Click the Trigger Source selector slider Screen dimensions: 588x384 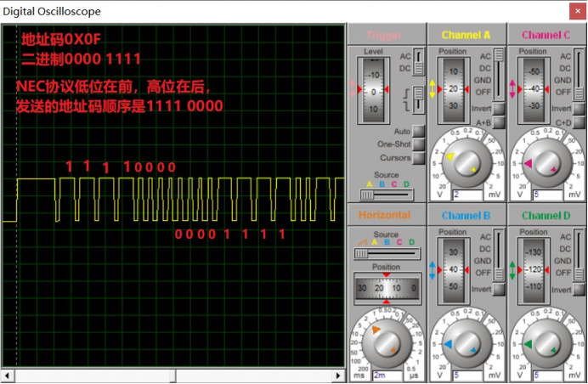pos(387,195)
